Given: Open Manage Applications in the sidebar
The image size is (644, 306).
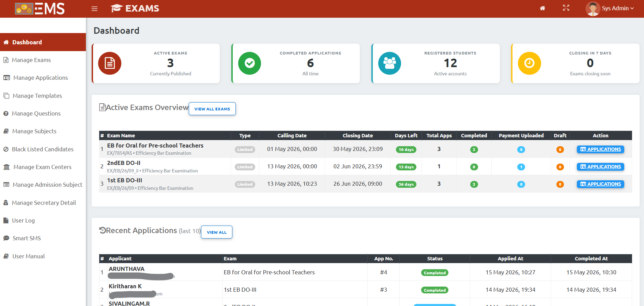Looking at the screenshot, I should [43, 78].
